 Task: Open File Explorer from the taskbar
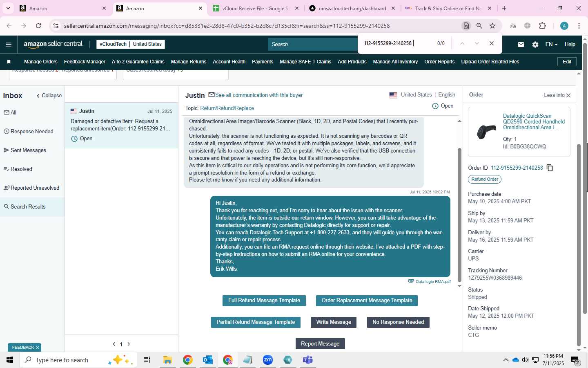[167, 360]
